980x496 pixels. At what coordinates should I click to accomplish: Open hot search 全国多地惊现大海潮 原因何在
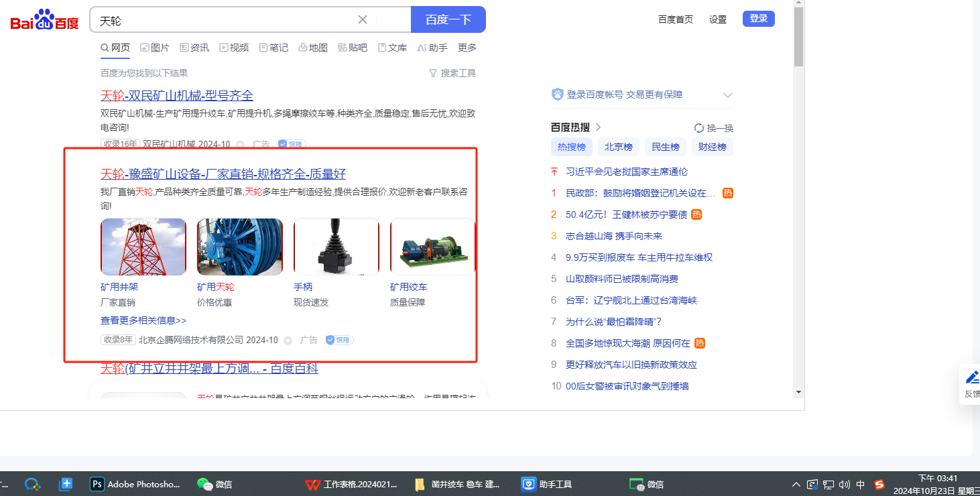pos(628,344)
